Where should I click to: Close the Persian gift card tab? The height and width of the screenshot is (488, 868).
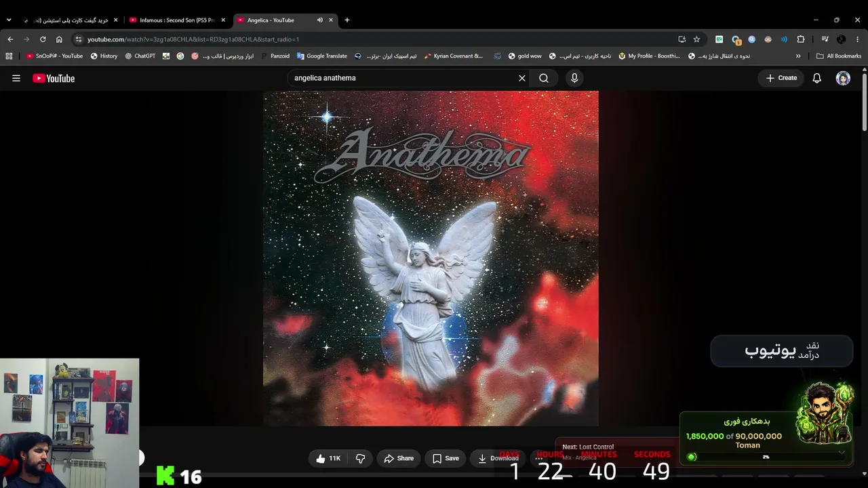point(116,20)
